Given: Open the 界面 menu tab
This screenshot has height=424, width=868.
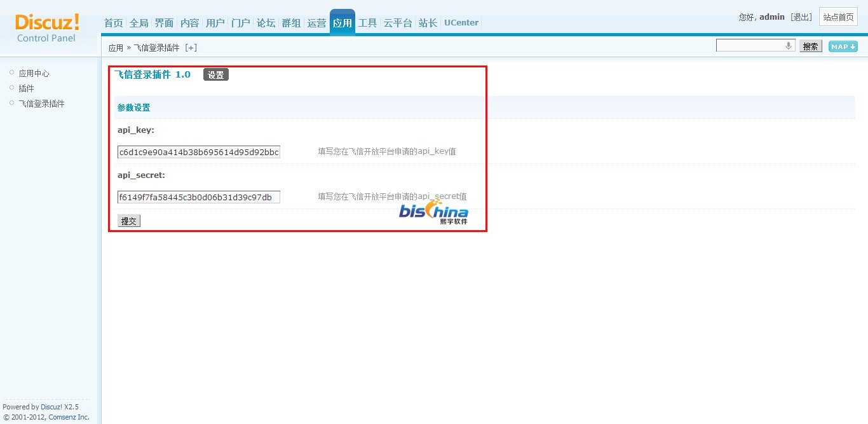Looking at the screenshot, I should [x=165, y=23].
